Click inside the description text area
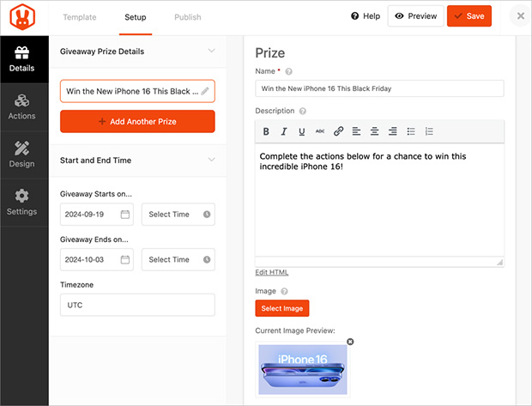532x406 pixels. pos(379,200)
